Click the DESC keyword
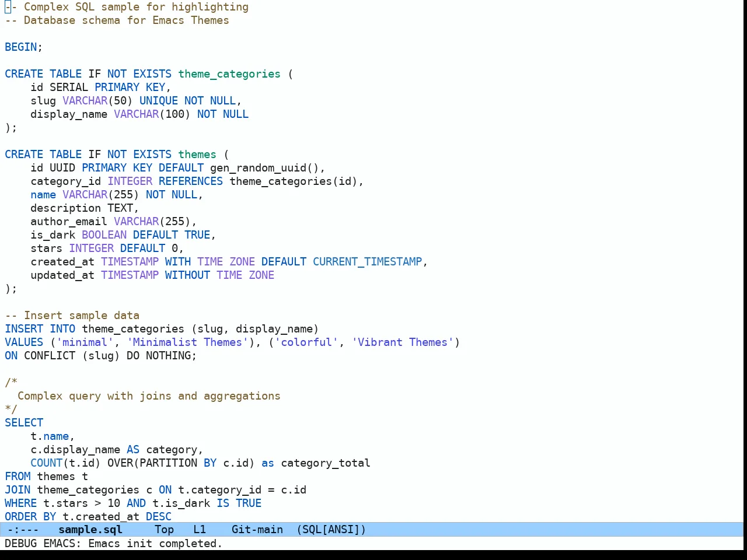Viewport: 747px width, 560px height. [159, 517]
